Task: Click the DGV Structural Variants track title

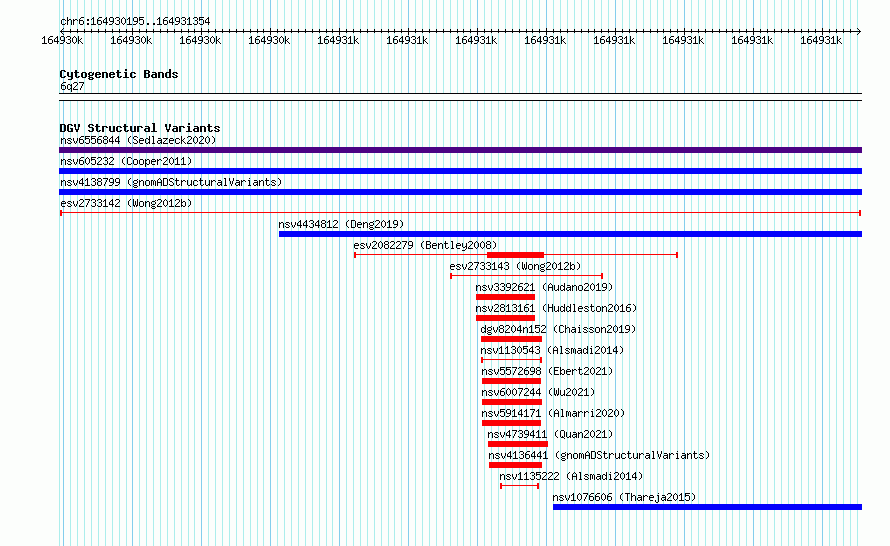Action: coord(140,128)
